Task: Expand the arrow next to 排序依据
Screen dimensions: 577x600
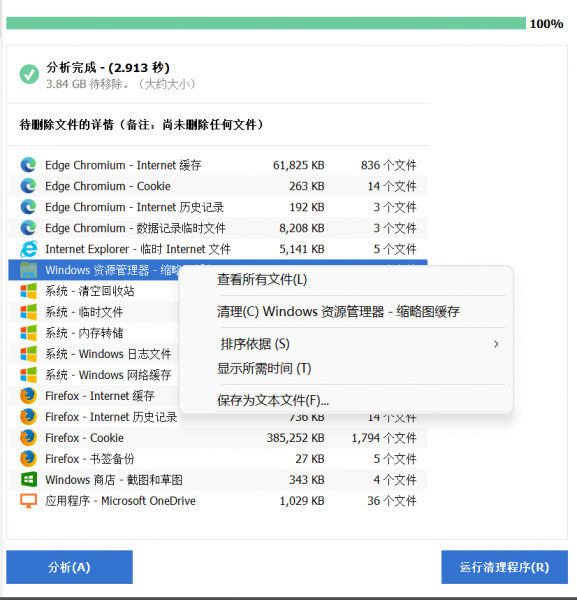Action: pos(496,344)
